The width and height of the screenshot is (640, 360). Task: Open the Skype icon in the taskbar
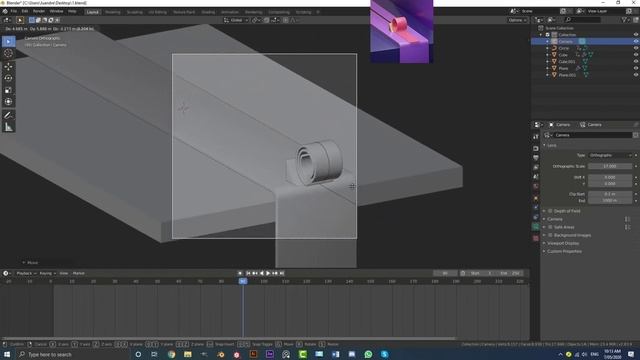point(384,354)
